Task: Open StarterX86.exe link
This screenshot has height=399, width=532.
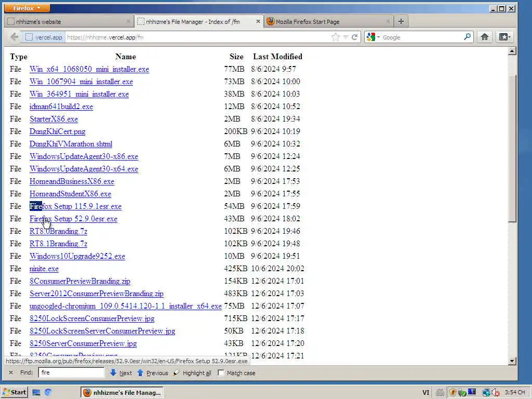Action: 54,119
